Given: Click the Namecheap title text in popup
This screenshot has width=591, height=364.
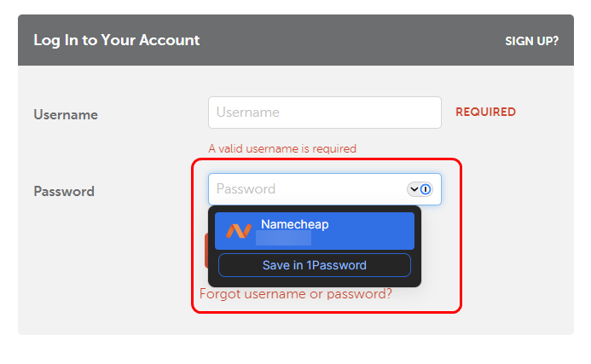Looking at the screenshot, I should tap(294, 224).
